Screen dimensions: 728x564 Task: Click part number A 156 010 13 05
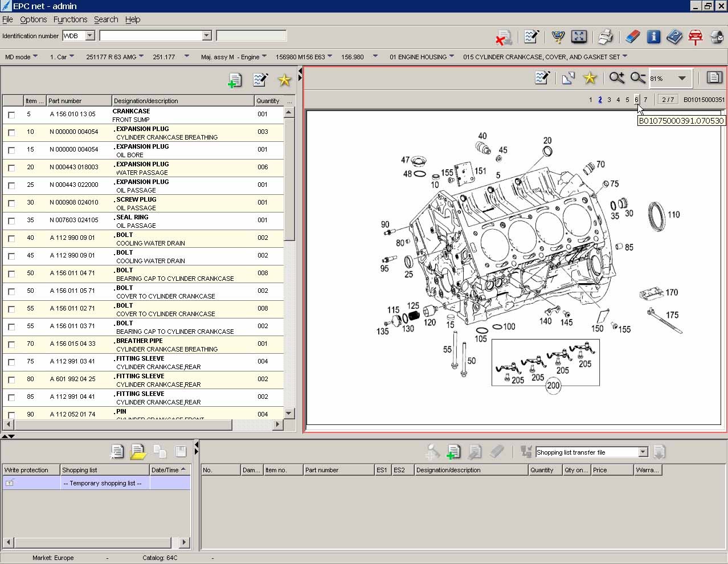[72, 114]
